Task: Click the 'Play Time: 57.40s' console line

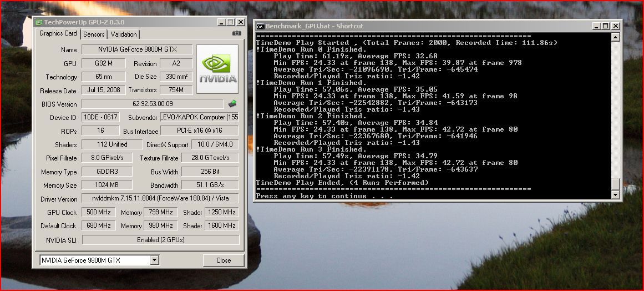Action: [356, 123]
